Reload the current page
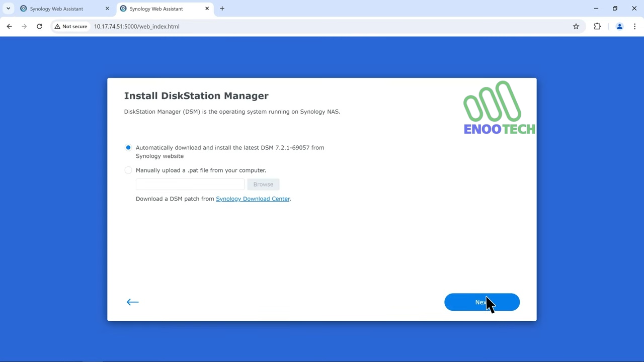 [x=39, y=26]
